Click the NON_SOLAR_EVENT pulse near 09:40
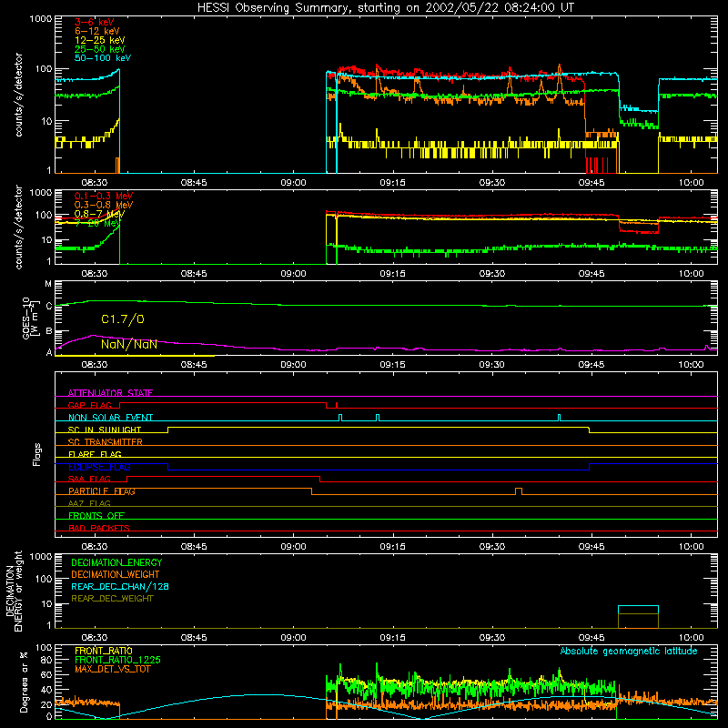728x728 pixels. tap(559, 418)
